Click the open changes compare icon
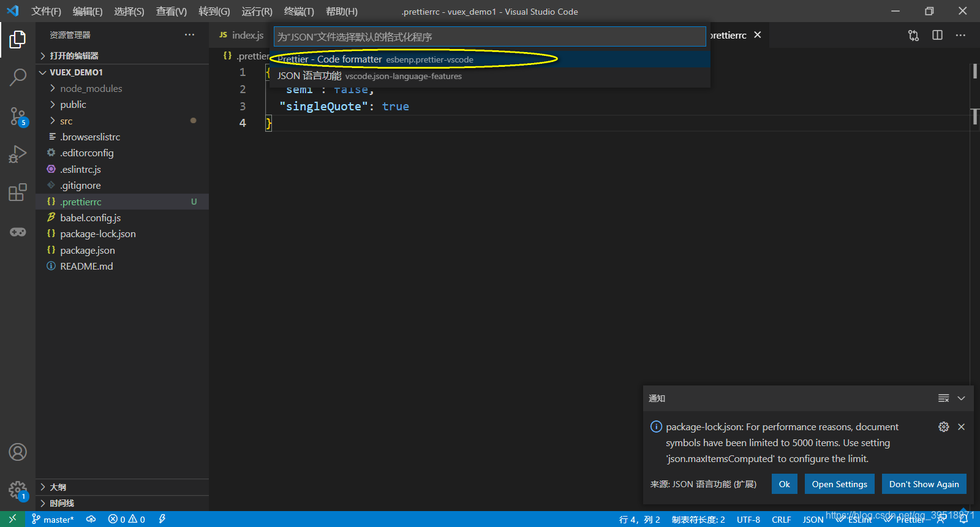The image size is (980, 527). tap(914, 36)
